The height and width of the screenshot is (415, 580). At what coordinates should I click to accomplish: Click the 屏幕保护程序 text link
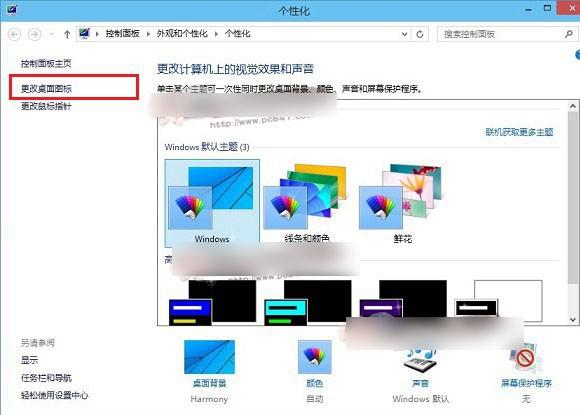(526, 383)
